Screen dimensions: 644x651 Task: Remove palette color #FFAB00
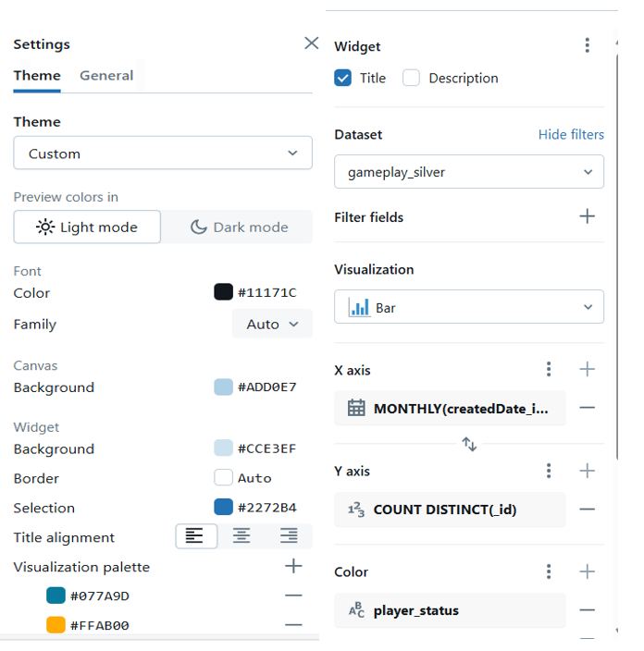pyautogui.click(x=293, y=625)
